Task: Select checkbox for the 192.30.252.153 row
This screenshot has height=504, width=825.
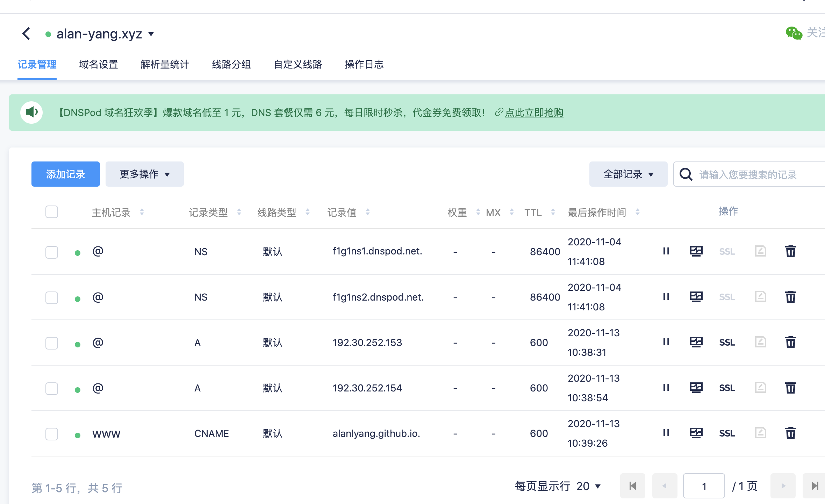Action: [52, 343]
